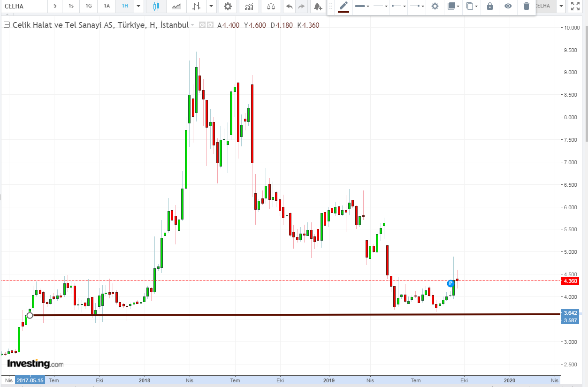Image resolution: width=588 pixels, height=387 pixels.
Task: Expand the interval list dropdown arrow
Action: pos(138,6)
